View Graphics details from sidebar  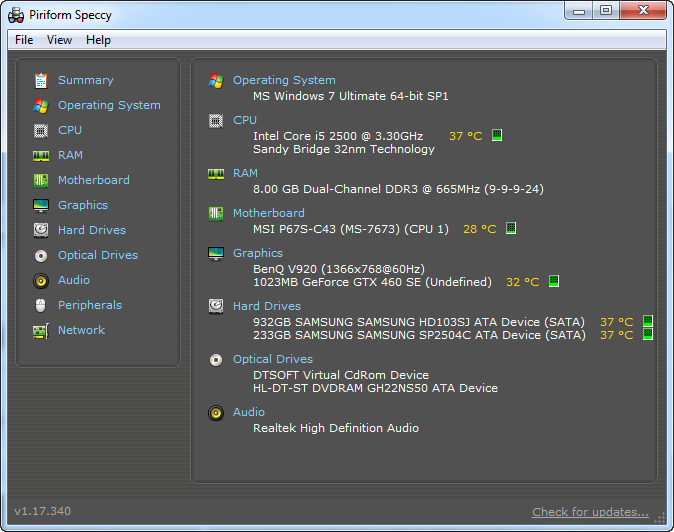pos(83,205)
